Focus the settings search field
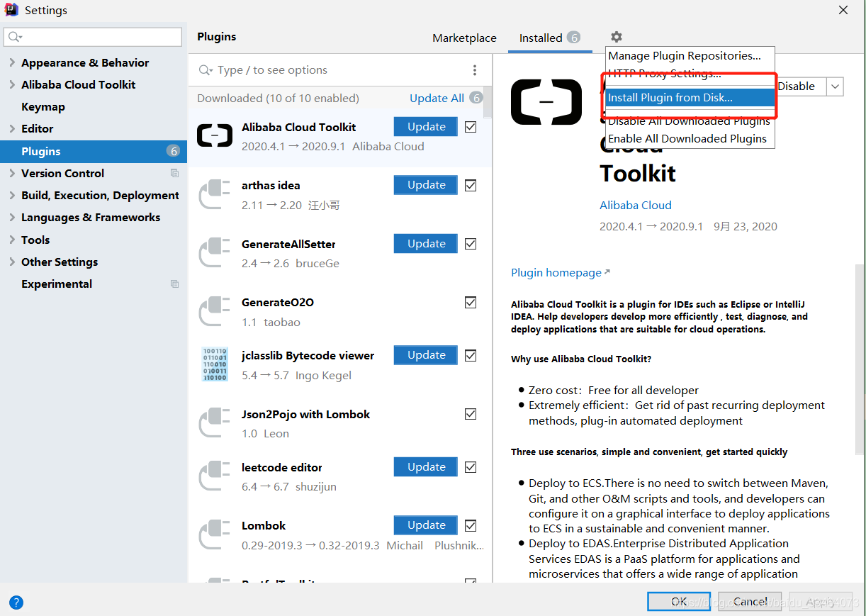The image size is (866, 616). pos(93,37)
